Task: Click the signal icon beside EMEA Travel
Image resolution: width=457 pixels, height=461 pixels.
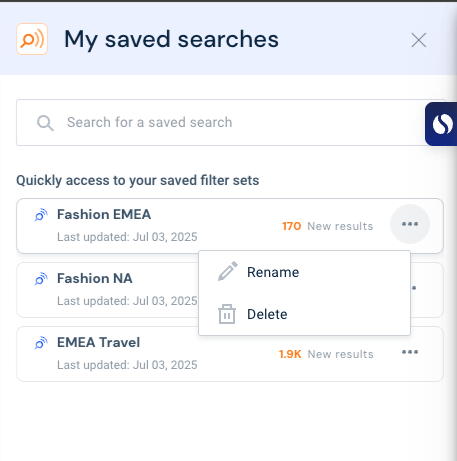Action: click(x=41, y=343)
